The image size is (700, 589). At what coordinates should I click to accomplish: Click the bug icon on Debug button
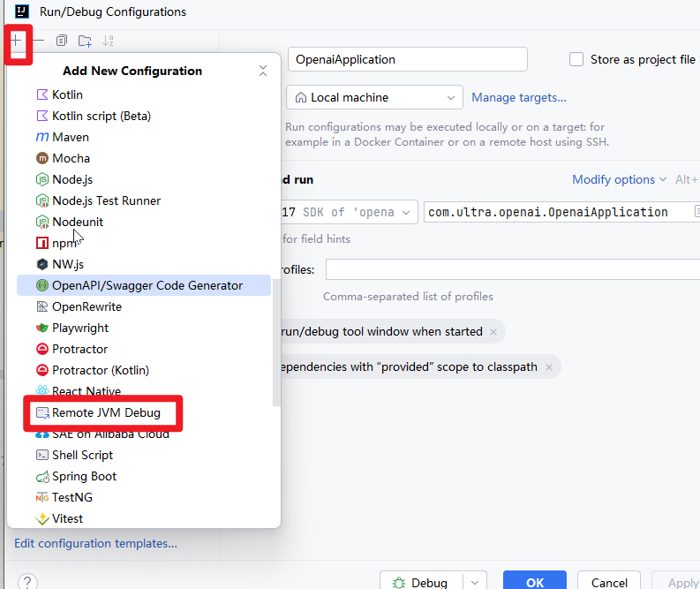click(399, 583)
